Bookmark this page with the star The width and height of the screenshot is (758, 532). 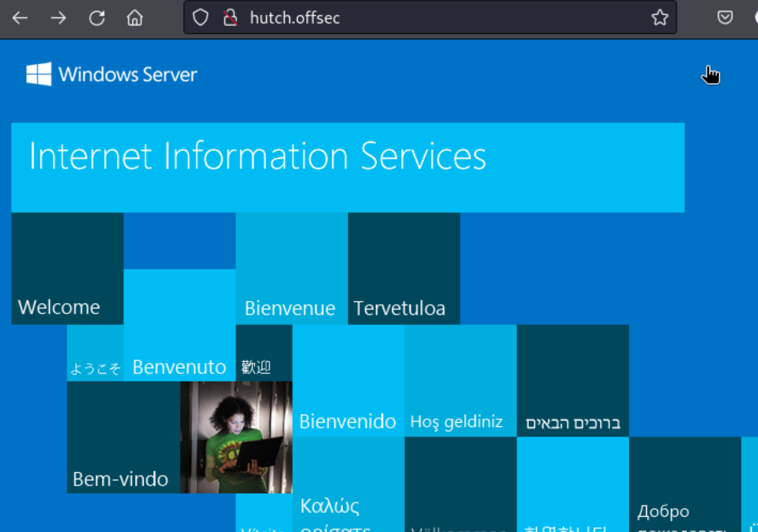[660, 18]
